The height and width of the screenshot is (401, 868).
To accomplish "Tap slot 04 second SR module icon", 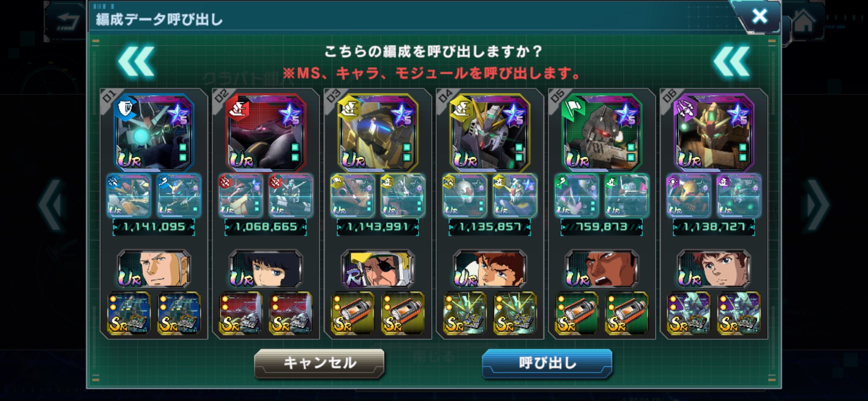I will 515,313.
